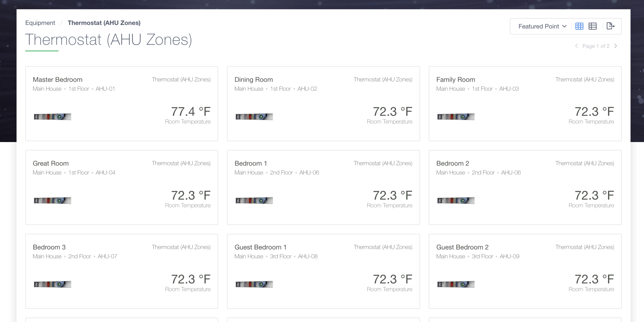Switch to grid card view

(579, 26)
